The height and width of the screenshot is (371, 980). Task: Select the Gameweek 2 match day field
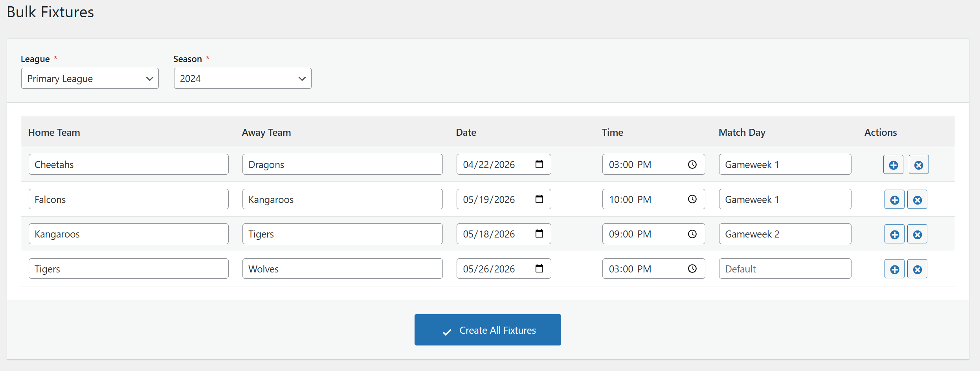point(784,234)
